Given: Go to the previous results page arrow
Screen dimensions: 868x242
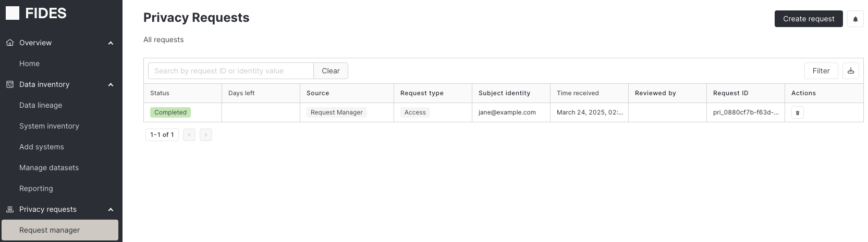Looking at the screenshot, I should pos(189,135).
